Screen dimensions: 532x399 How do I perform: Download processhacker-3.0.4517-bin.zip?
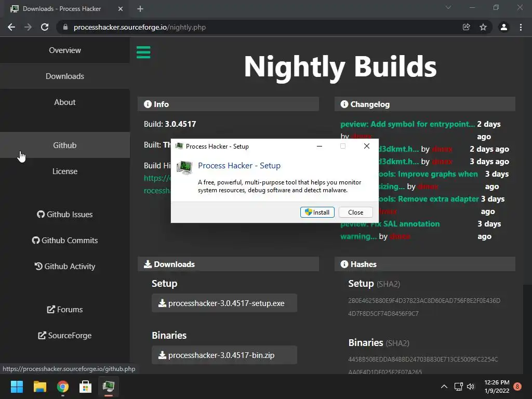click(224, 355)
